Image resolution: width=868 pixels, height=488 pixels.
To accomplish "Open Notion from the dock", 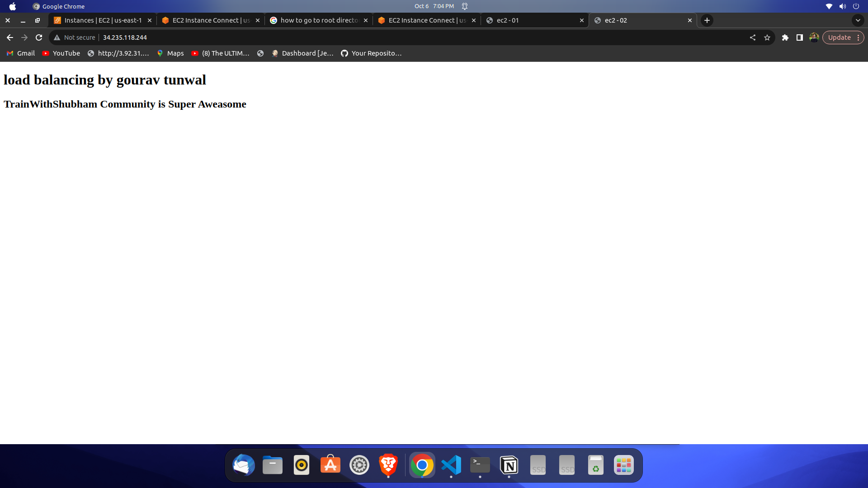I will pos(509,465).
